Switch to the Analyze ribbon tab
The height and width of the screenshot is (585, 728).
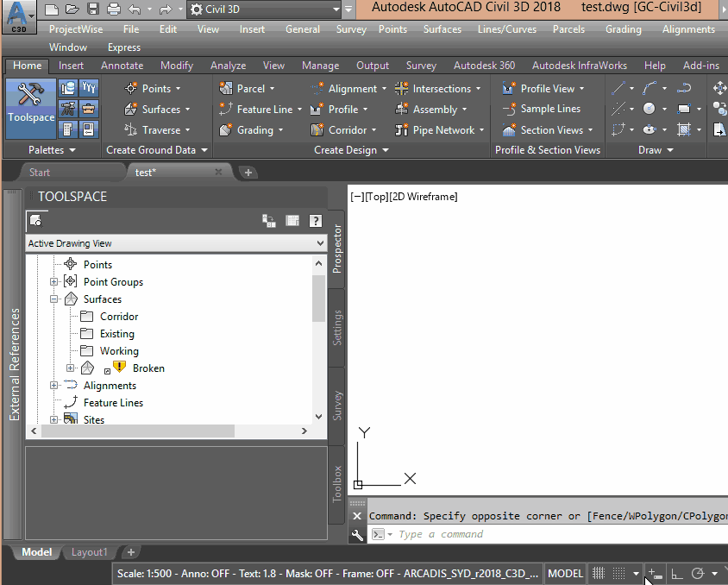(x=228, y=66)
